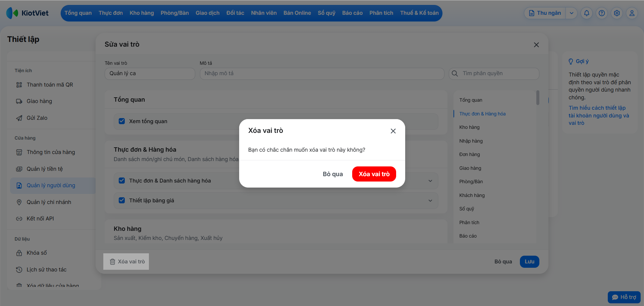Viewport: 644px width, 306px height.
Task: Open Tìm hiểu cách thiết lập tài khoản link
Action: pos(599,115)
